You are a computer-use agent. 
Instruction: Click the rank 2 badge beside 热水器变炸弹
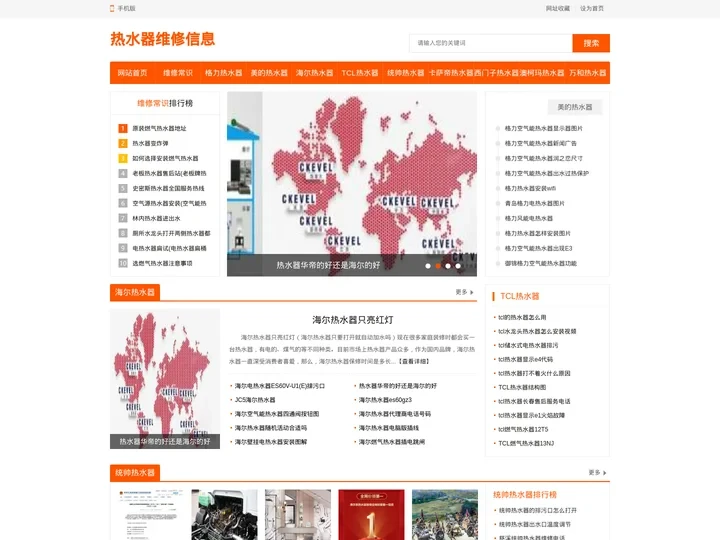point(123,143)
